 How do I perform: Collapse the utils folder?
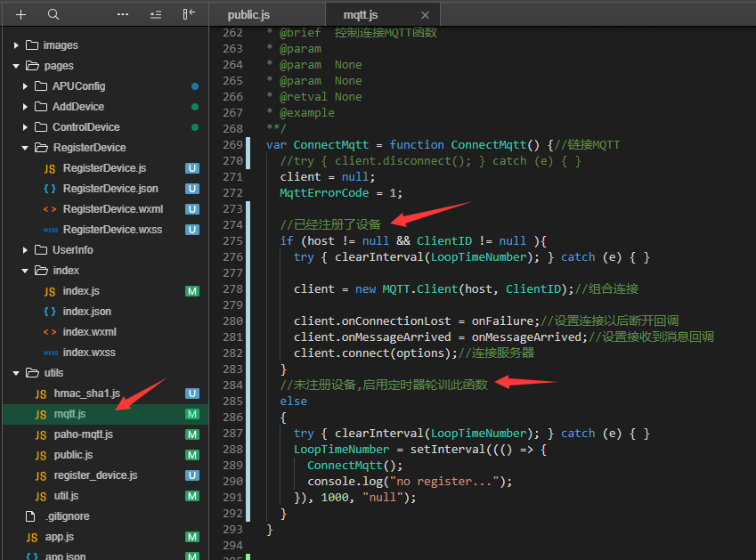(x=16, y=373)
